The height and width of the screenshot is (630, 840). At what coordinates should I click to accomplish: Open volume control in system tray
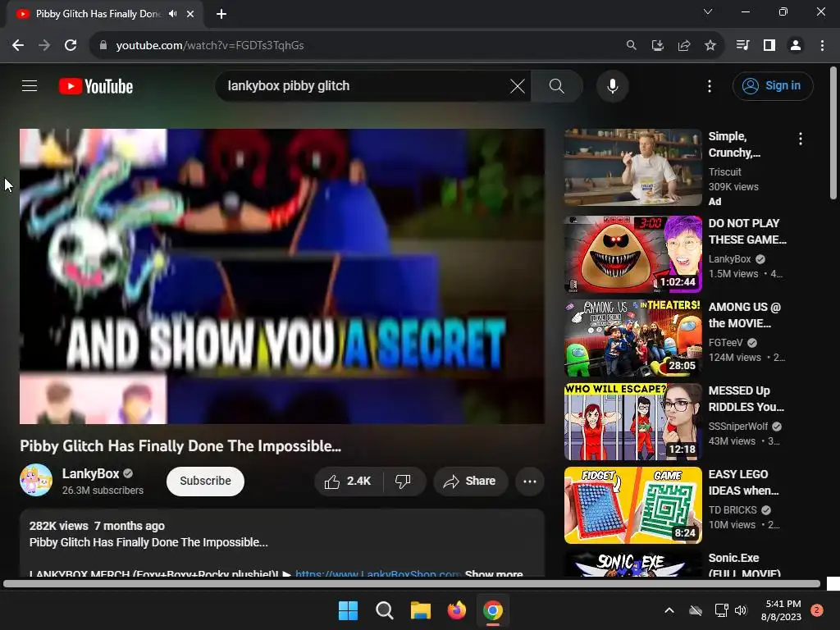tap(741, 610)
